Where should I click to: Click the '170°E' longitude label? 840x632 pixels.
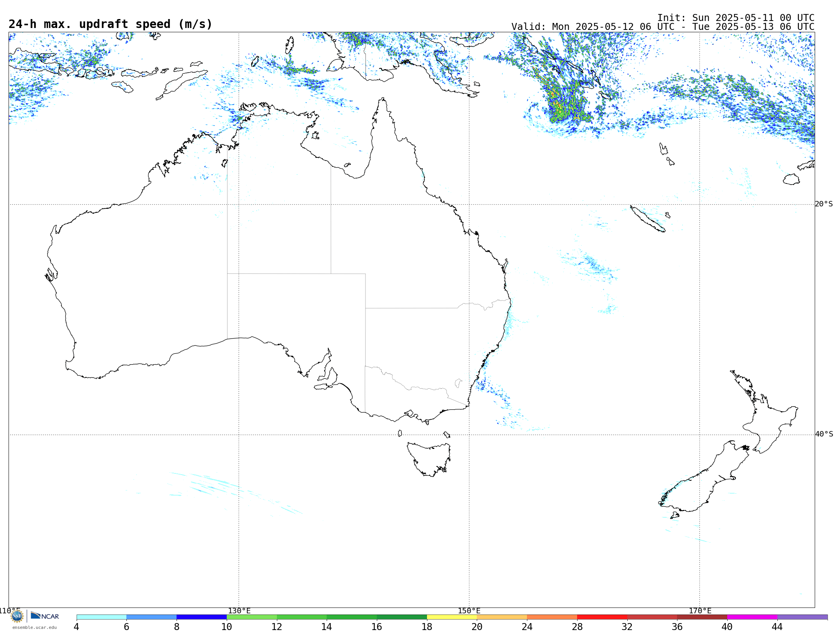coord(700,611)
